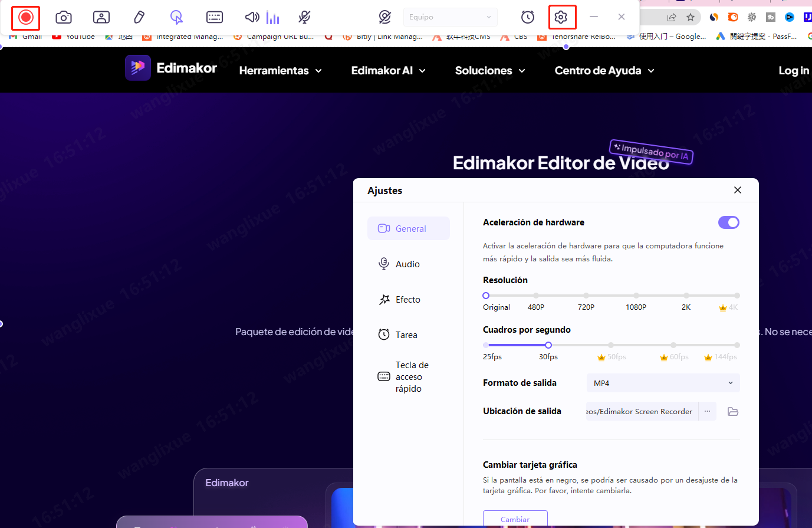Image resolution: width=812 pixels, height=528 pixels.
Task: Close the Ajustes dialog
Action: pos(738,190)
